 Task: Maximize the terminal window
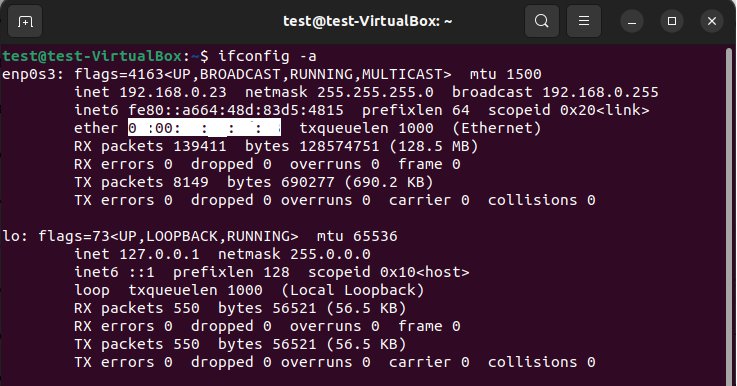(672, 22)
